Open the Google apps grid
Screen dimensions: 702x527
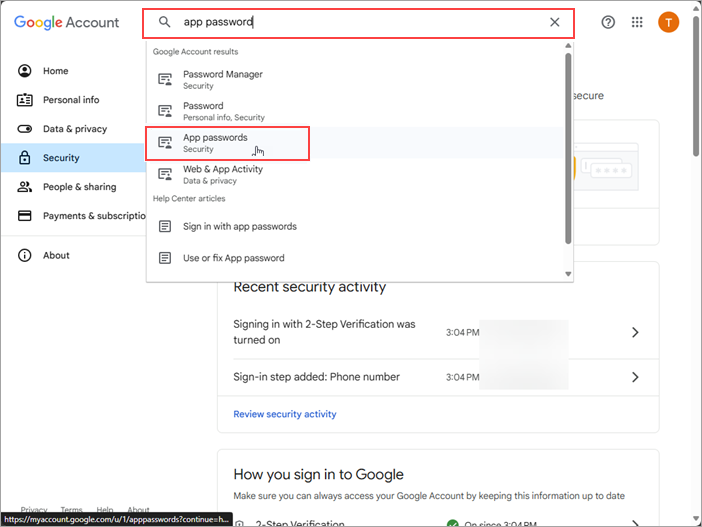pyautogui.click(x=637, y=22)
